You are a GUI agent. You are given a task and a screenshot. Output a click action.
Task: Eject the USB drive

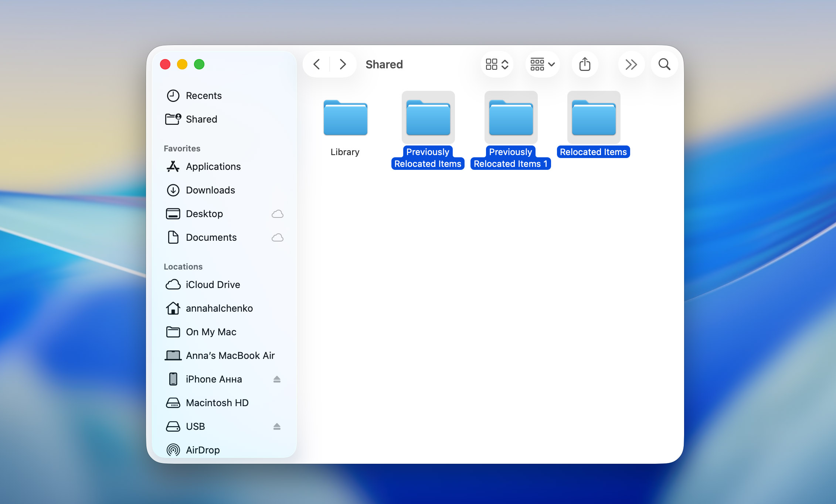(277, 426)
